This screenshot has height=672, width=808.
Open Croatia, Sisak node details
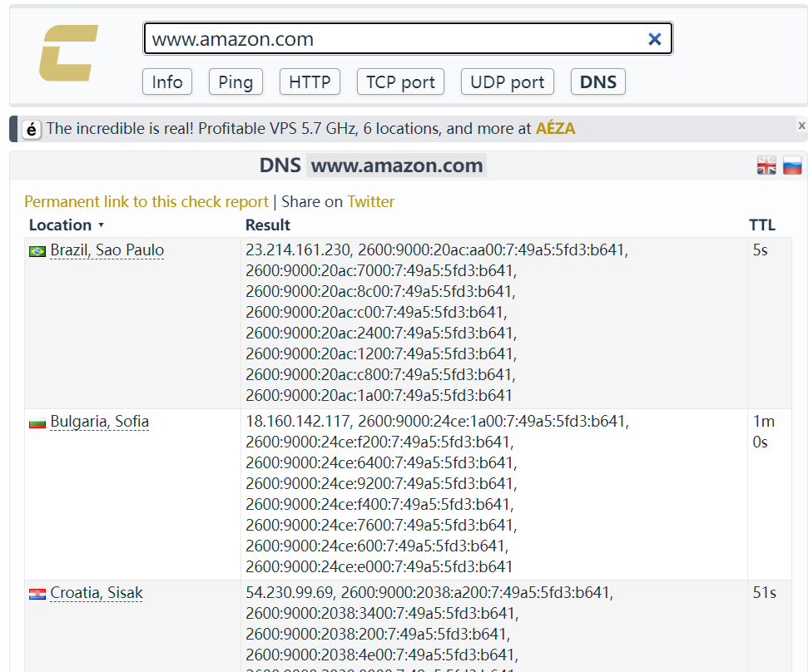point(97,593)
